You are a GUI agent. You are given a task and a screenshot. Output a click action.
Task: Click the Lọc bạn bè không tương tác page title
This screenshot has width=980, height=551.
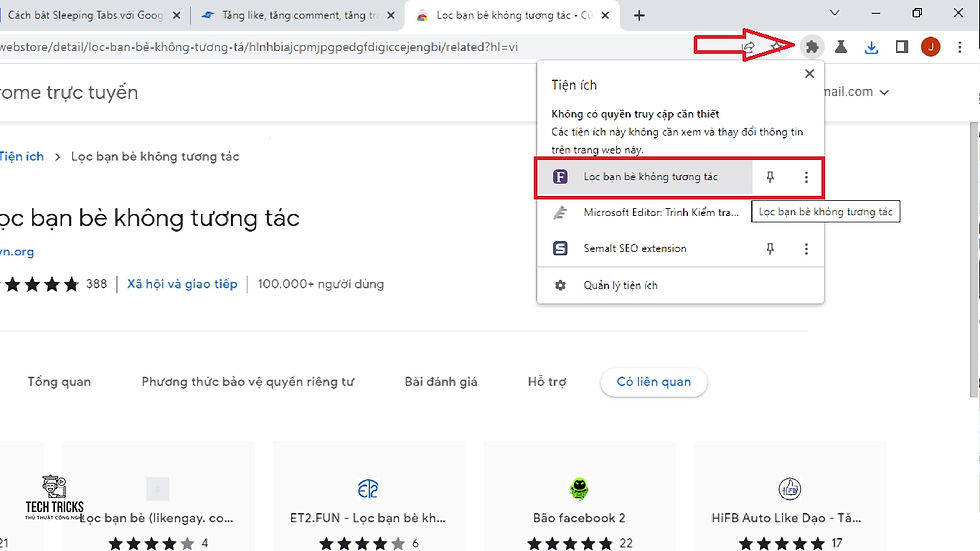pos(149,218)
